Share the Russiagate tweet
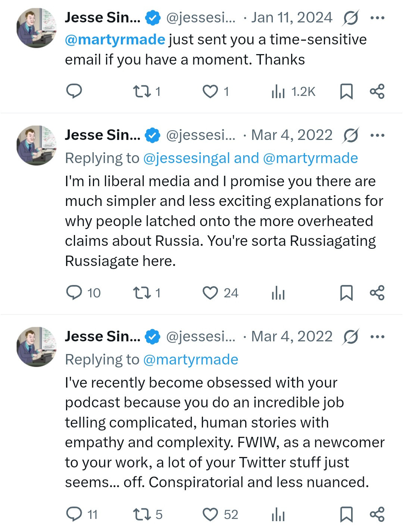403x532 pixels. click(x=377, y=292)
